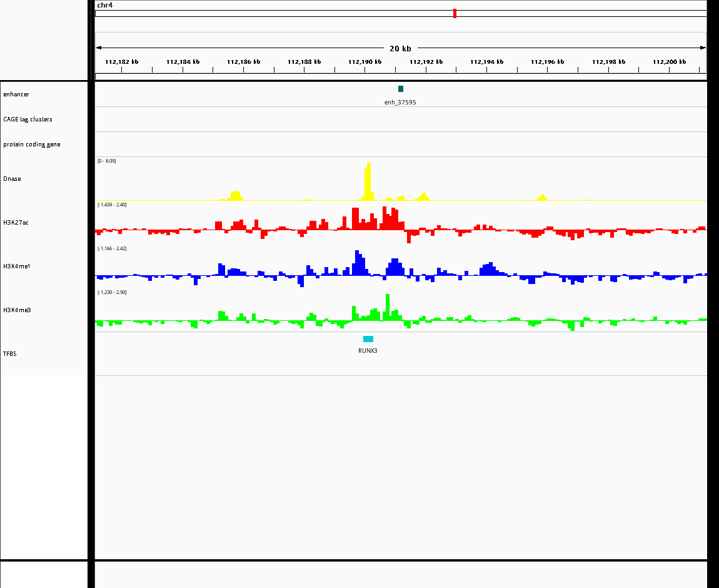
Task: Select the H3K27ac track name
Action: pyautogui.click(x=16, y=223)
